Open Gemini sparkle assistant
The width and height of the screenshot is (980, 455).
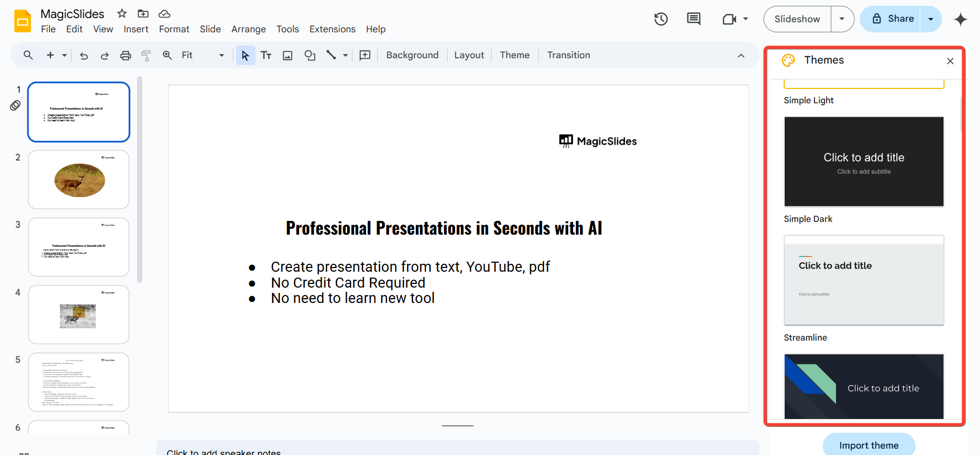click(x=960, y=20)
